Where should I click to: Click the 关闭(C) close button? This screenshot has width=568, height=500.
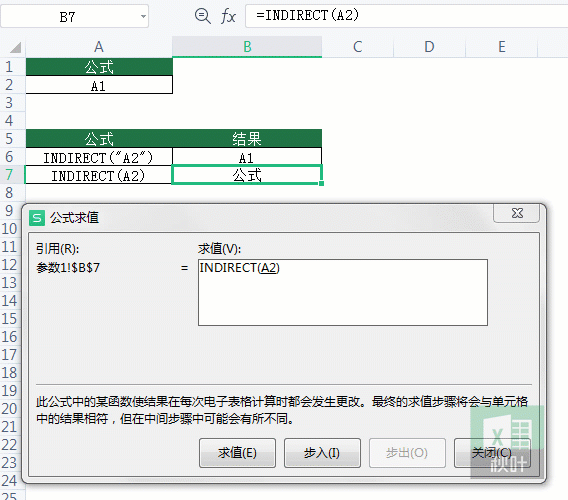coord(492,453)
